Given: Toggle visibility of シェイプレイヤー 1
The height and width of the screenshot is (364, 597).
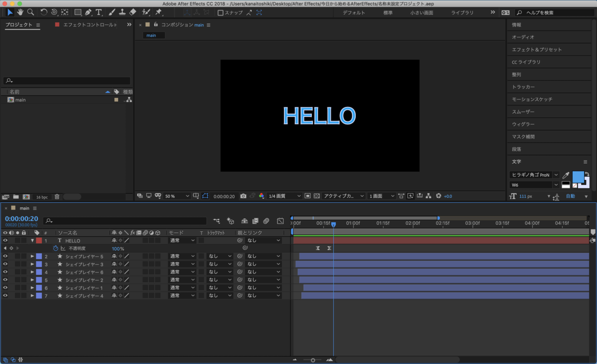Looking at the screenshot, I should point(5,288).
